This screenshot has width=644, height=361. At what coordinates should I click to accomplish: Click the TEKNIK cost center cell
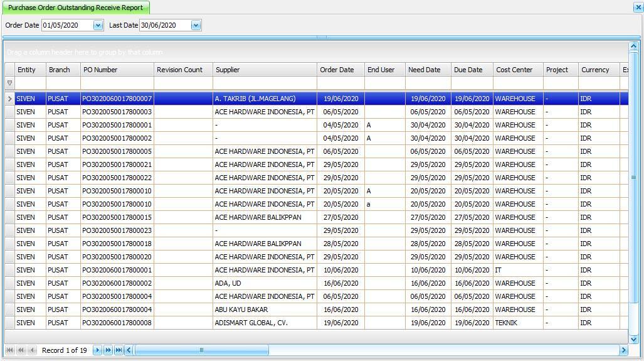(518, 323)
